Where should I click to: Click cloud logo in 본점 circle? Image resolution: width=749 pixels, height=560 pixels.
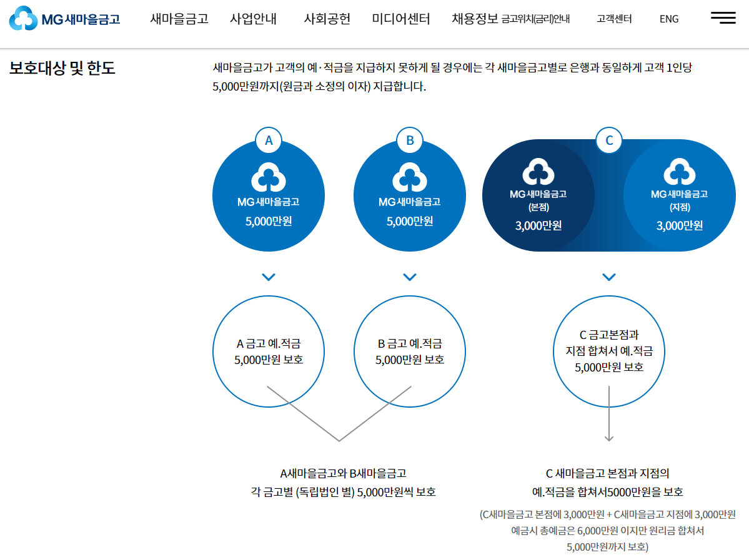click(x=538, y=172)
